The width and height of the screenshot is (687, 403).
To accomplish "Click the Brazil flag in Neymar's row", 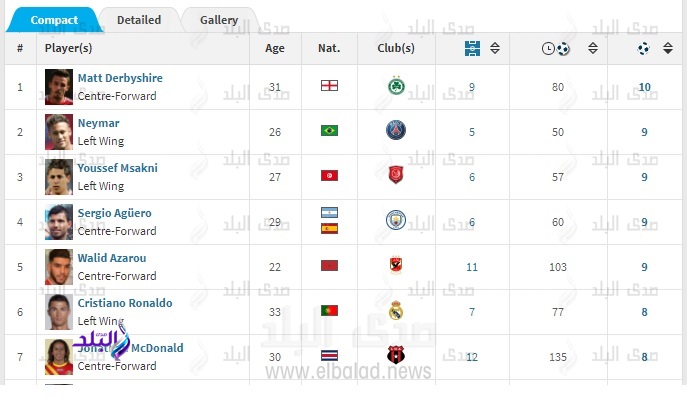I will point(329,131).
